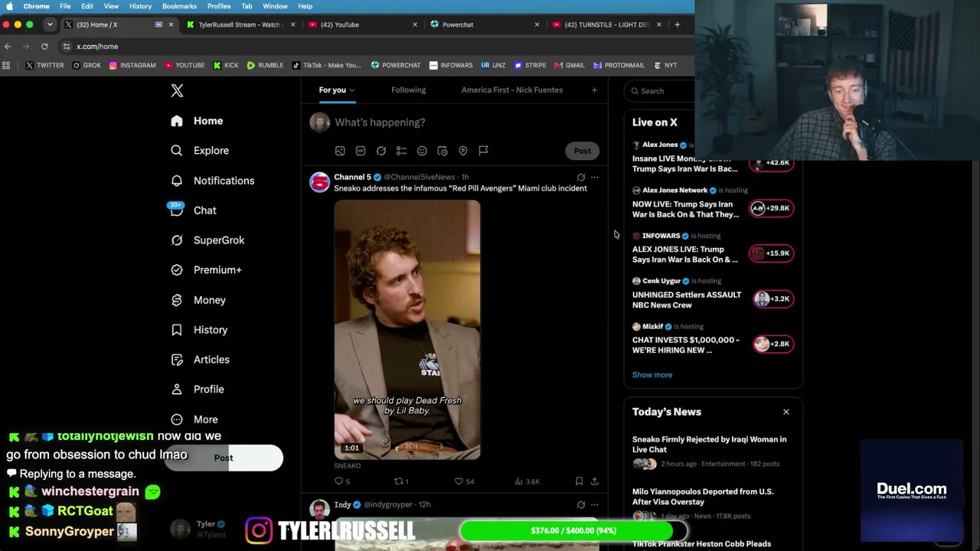
Task: Enhance post with Grok icon in composer
Action: [381, 151]
